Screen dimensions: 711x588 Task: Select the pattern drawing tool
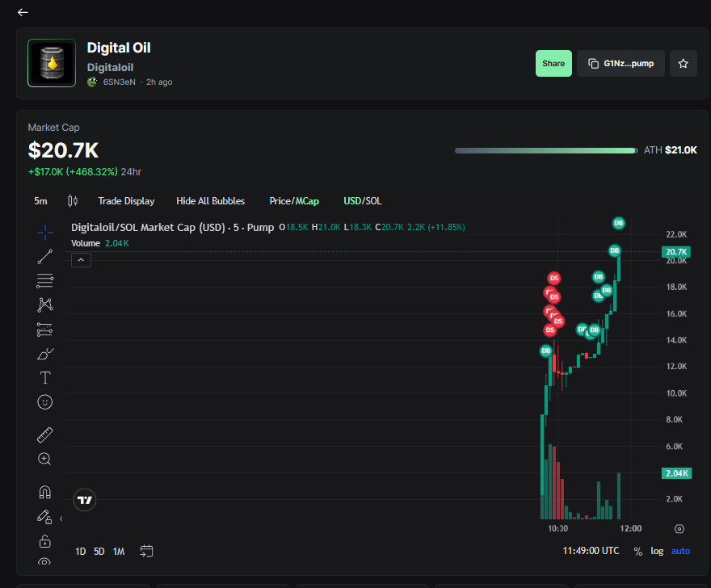(45, 304)
